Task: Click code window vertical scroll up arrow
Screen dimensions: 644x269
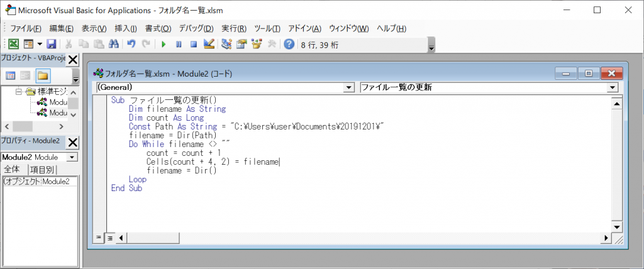Action: click(x=616, y=104)
